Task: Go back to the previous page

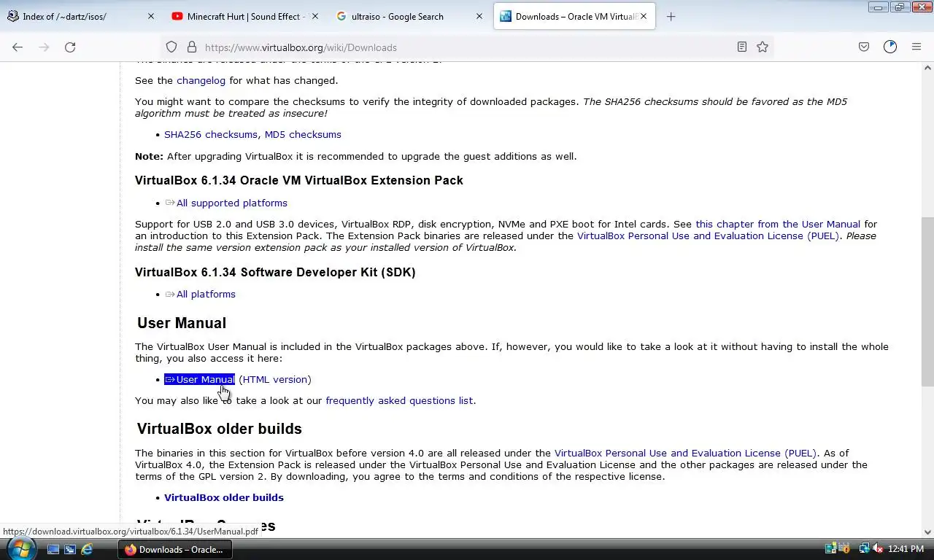Action: click(18, 47)
